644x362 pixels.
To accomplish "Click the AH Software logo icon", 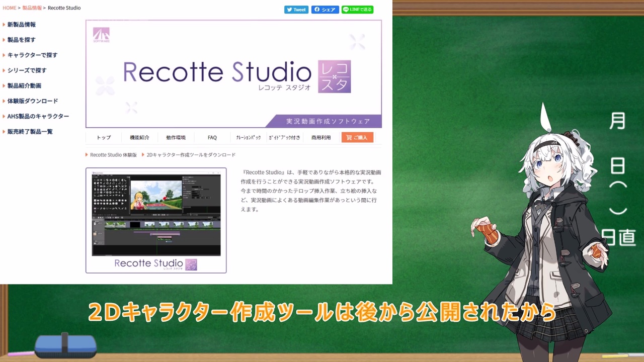I will pos(101,35).
